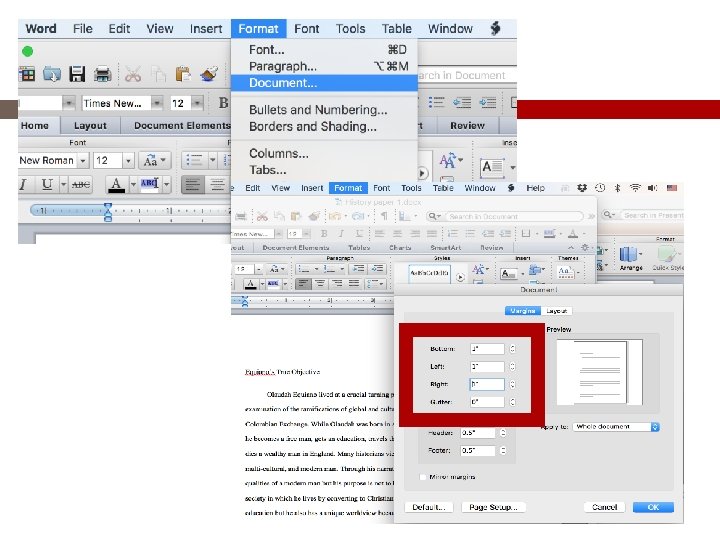Image resolution: width=720 pixels, height=540 pixels.
Task: Click Cancel in the Document dialog
Action: click(604, 507)
